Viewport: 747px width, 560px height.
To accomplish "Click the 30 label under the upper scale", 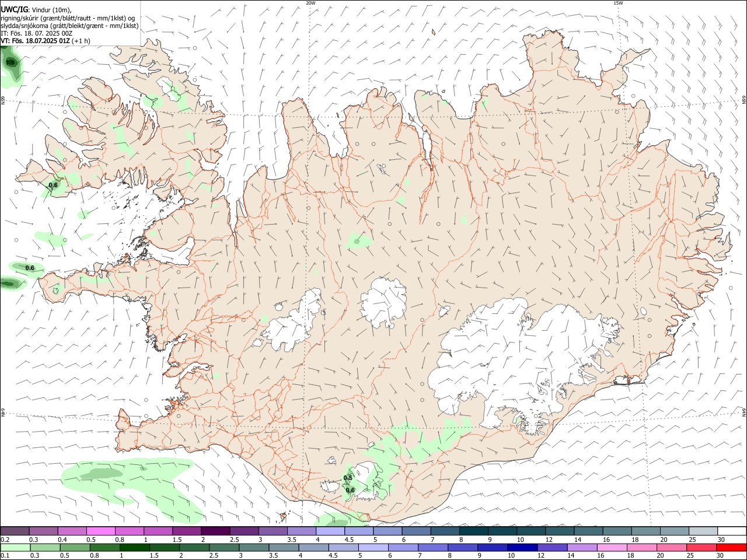I will (721, 540).
